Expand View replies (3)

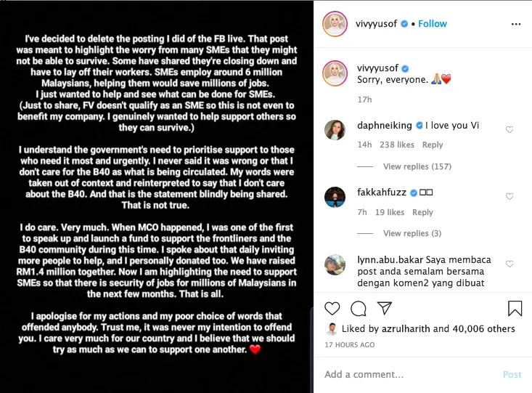(412, 233)
